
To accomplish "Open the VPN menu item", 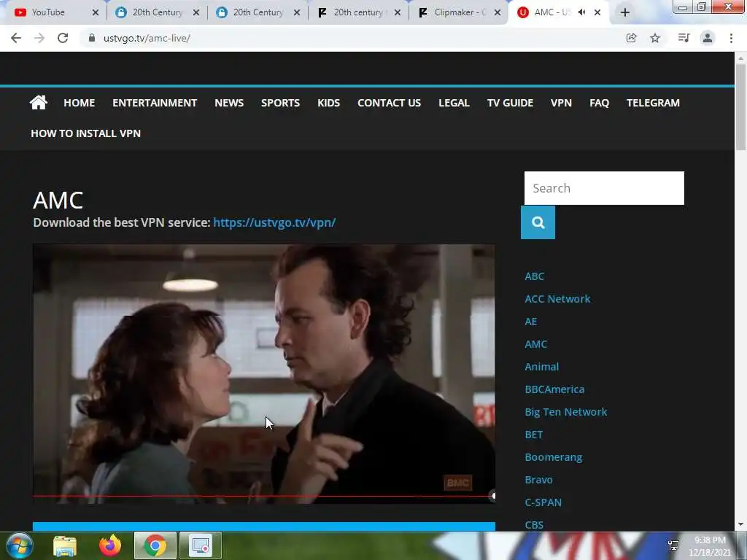I will point(561,103).
